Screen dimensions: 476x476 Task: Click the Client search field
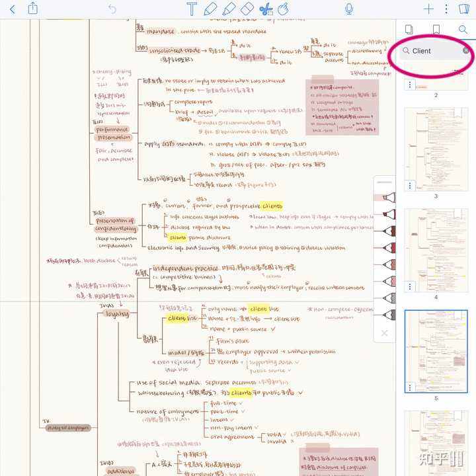434,51
